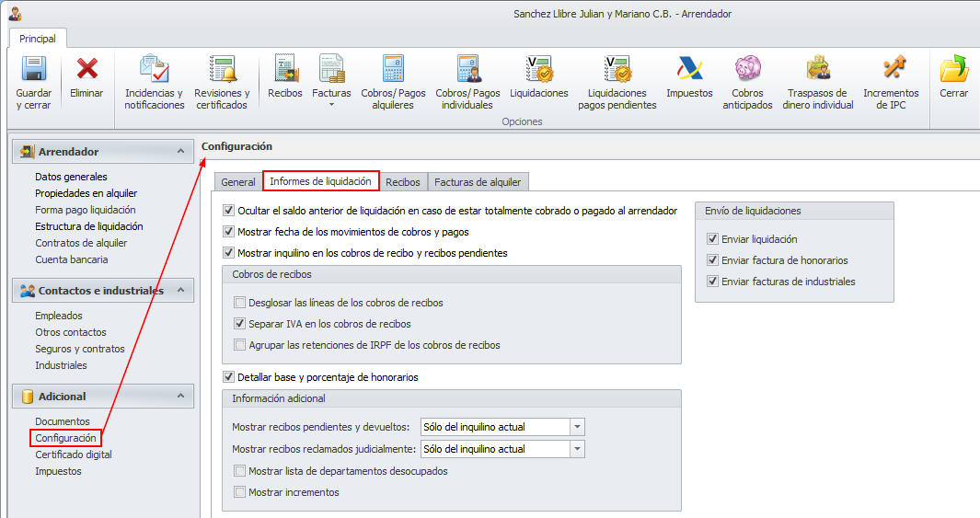Viewport: 980px width, 518px height.
Task: Open Empleados in sidebar
Action: (59, 317)
